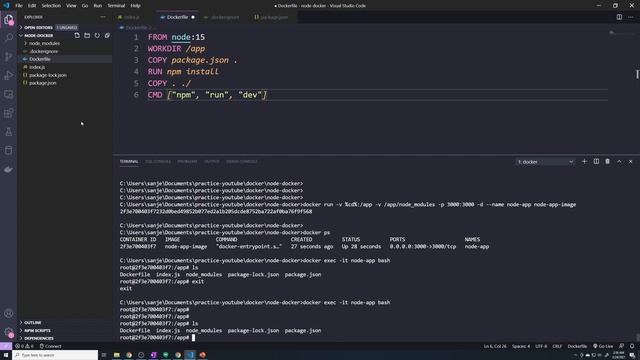Switch to the PROBLEMS panel tab
640x360 pixels.
click(187, 162)
